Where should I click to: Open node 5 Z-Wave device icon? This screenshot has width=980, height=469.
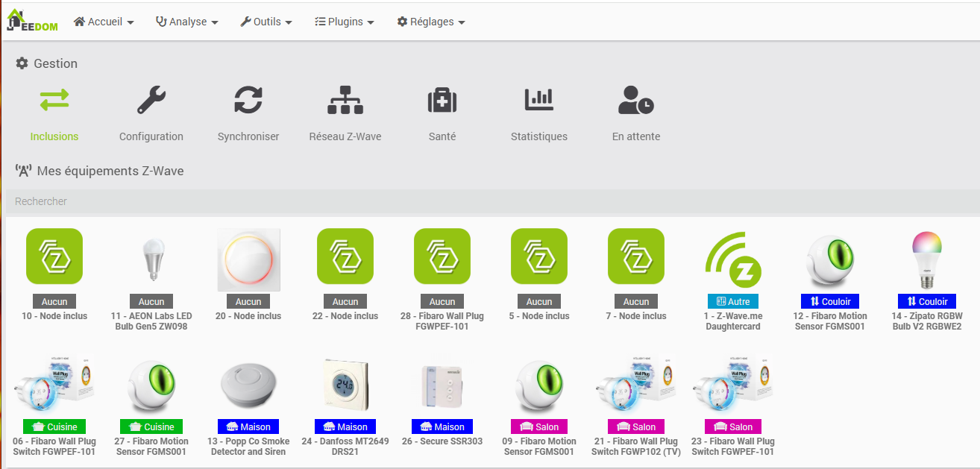pyautogui.click(x=539, y=256)
